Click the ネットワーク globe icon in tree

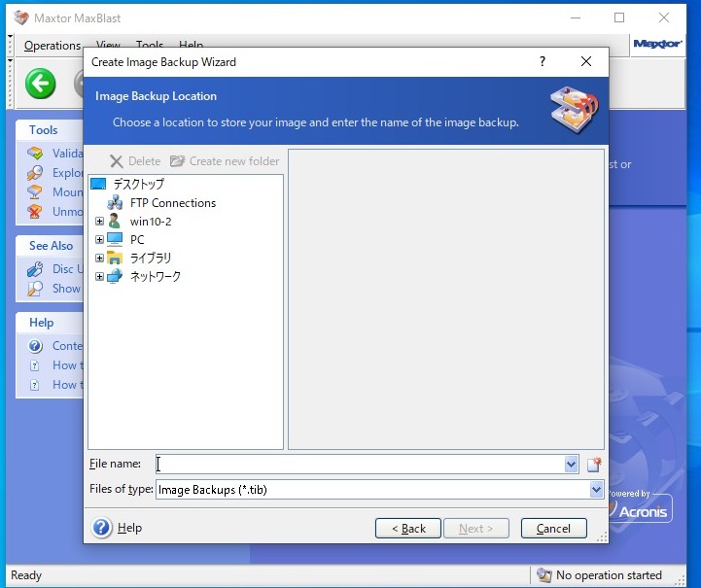point(115,276)
